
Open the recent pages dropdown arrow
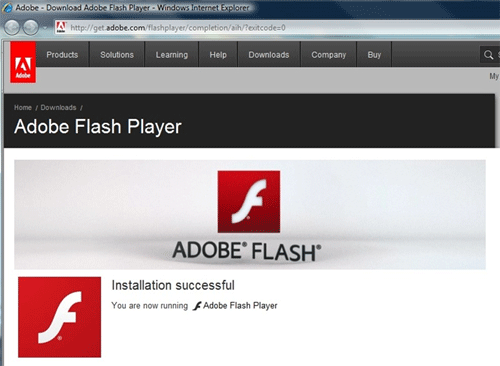(x=44, y=27)
